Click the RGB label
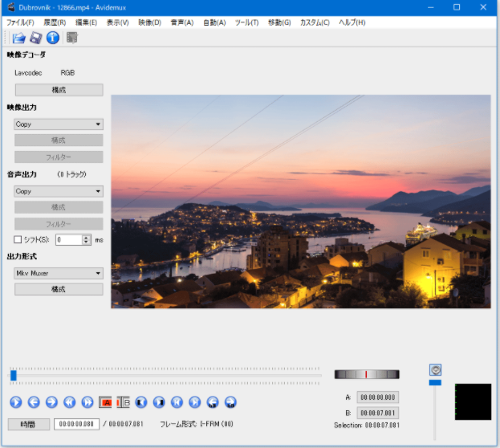Screen dimensions: 500x448 [x=67, y=73]
